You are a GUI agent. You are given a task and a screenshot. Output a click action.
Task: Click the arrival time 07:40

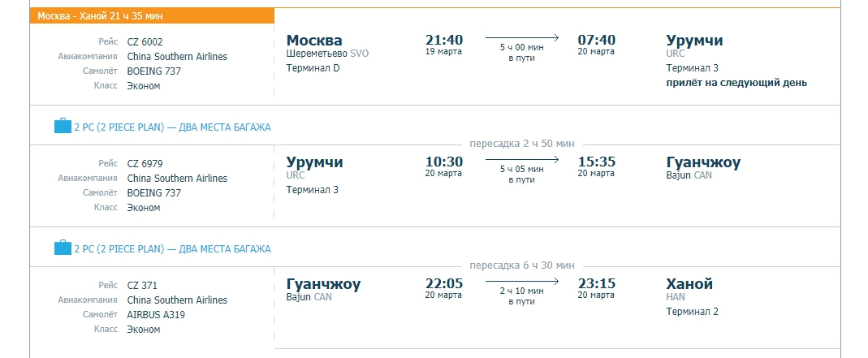pos(596,40)
